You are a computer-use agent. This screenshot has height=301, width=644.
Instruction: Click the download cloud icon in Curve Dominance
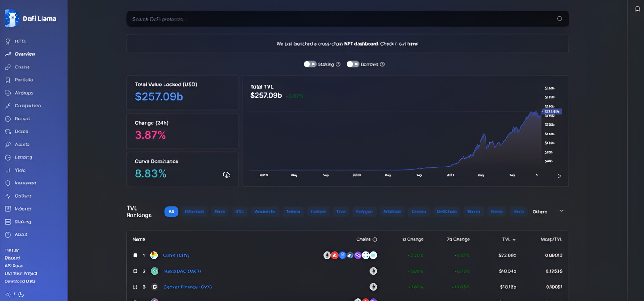pyautogui.click(x=226, y=175)
